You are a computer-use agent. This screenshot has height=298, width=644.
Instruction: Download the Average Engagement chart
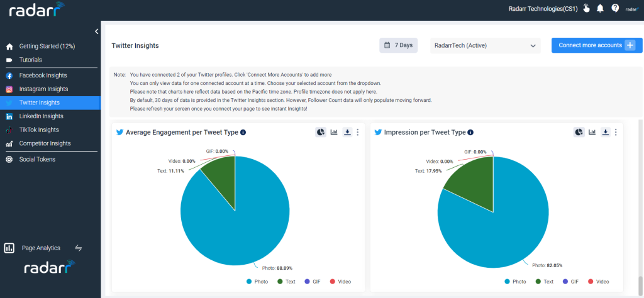point(347,132)
